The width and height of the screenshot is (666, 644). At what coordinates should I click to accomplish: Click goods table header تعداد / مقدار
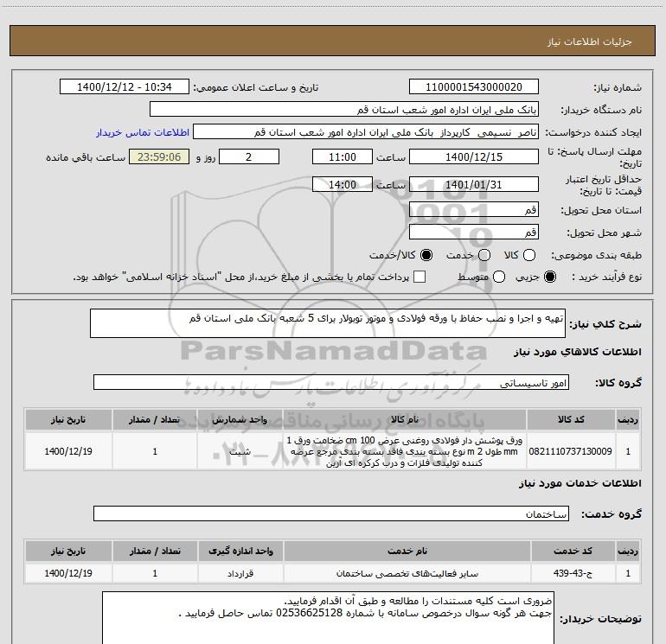click(155, 419)
